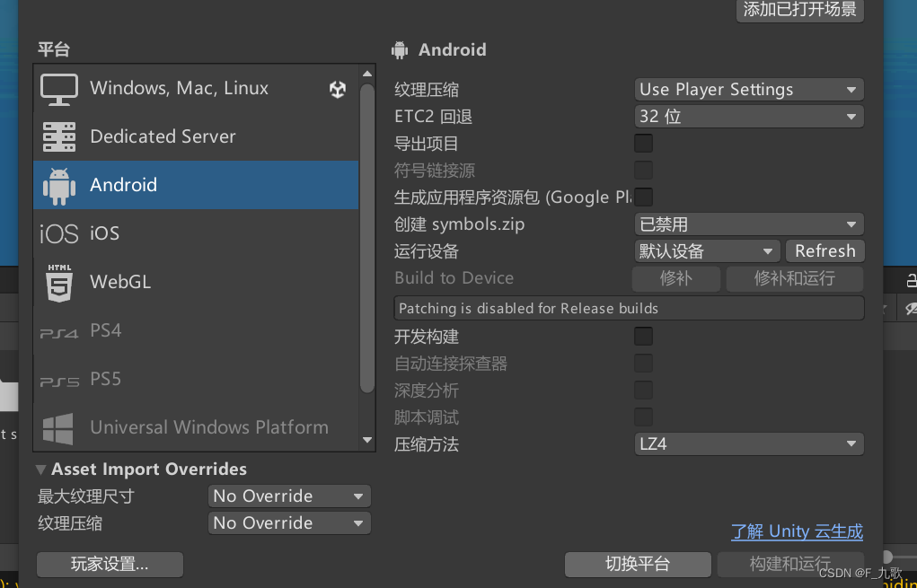The height and width of the screenshot is (588, 917).
Task: Click the Unity logo beside Windows, Mac, Linux
Action: 338,89
